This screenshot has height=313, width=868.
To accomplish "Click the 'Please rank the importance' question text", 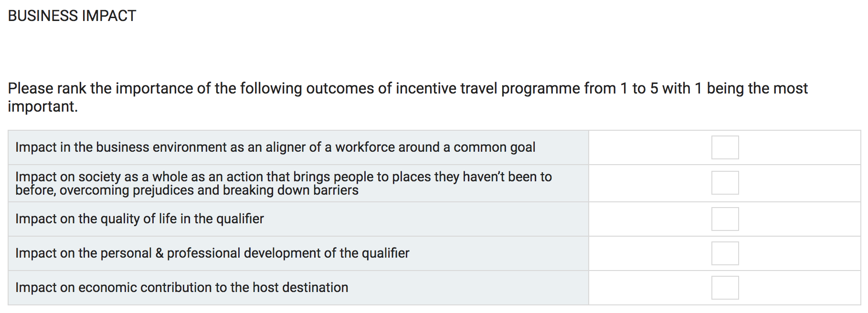I will pyautogui.click(x=408, y=97).
